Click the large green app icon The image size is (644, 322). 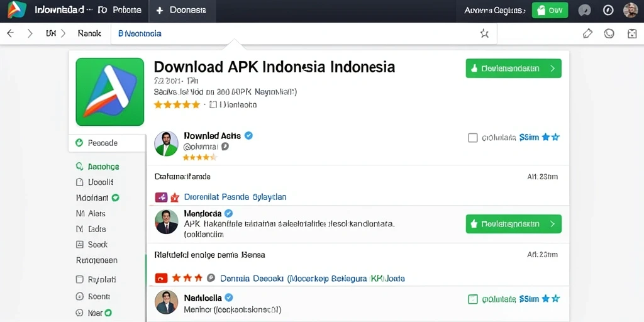point(109,92)
